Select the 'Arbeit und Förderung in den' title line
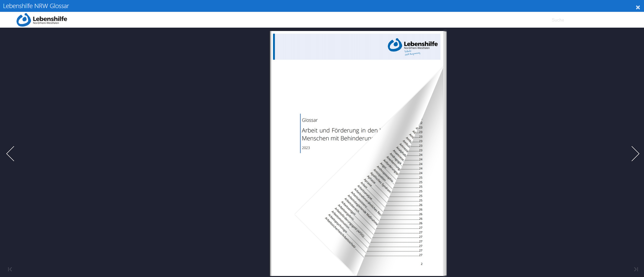The height and width of the screenshot is (277, 644). click(x=340, y=130)
